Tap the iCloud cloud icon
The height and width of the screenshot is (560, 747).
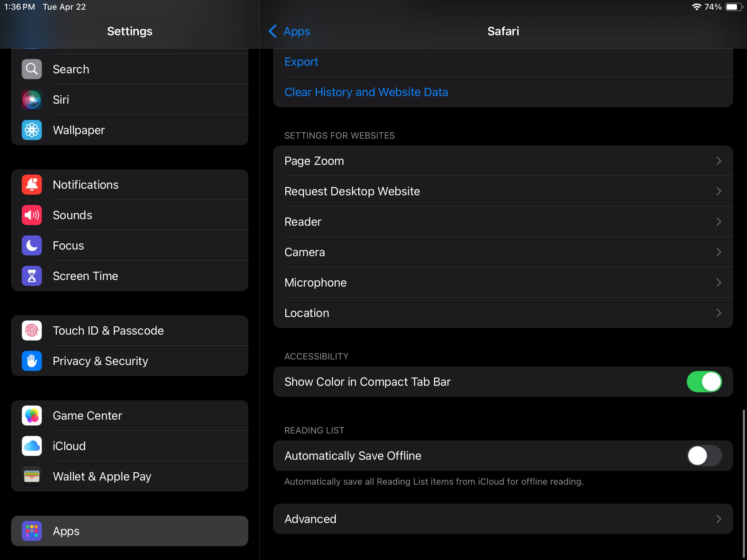[32, 446]
